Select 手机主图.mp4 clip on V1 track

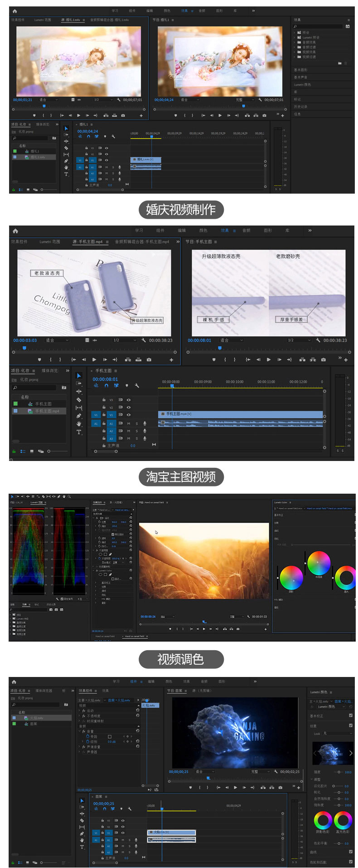pyautogui.click(x=241, y=414)
